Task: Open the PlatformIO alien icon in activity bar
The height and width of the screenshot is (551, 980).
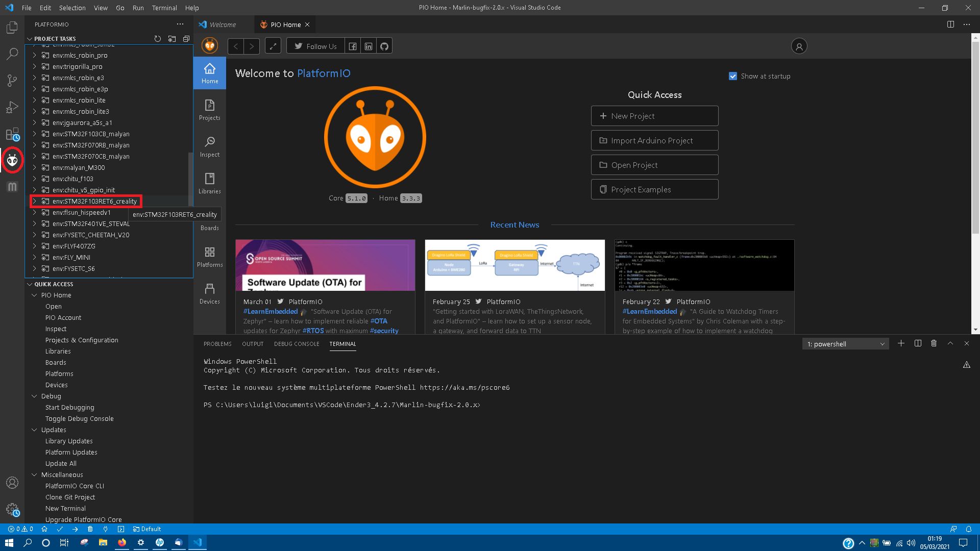Action: [12, 160]
